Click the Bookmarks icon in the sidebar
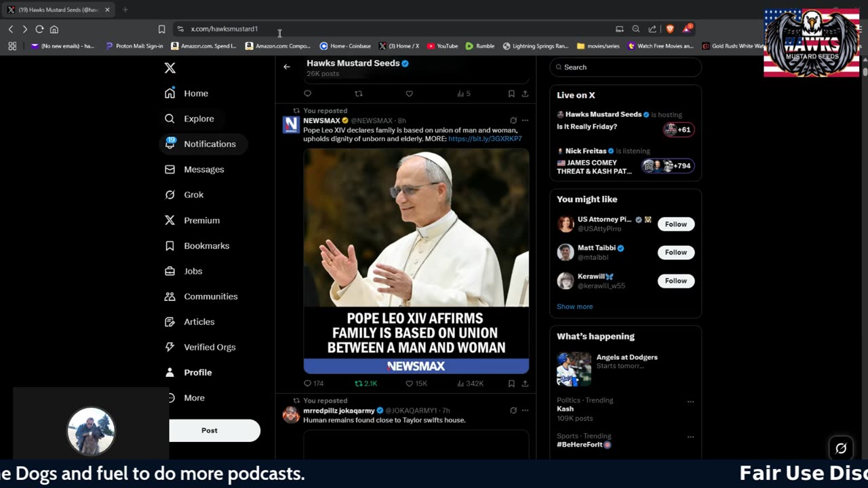Image resolution: width=868 pixels, height=488 pixels. click(x=170, y=245)
